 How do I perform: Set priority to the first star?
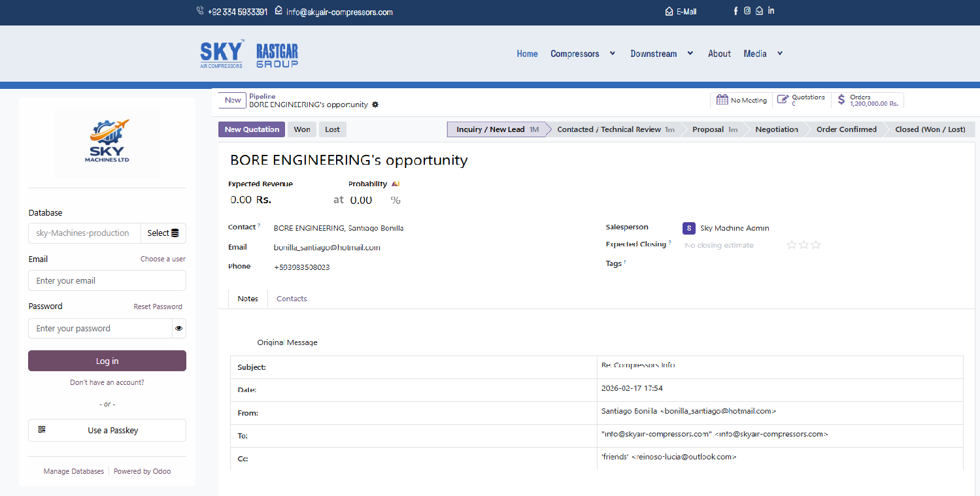(x=792, y=245)
